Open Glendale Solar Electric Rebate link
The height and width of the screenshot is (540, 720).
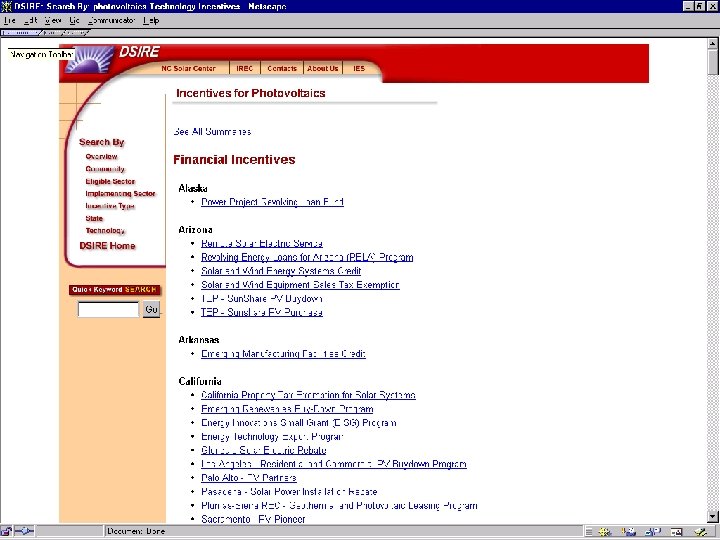264,450
